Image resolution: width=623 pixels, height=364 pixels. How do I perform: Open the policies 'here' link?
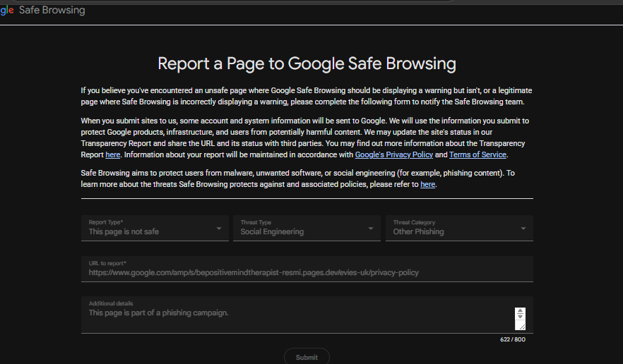pos(428,185)
